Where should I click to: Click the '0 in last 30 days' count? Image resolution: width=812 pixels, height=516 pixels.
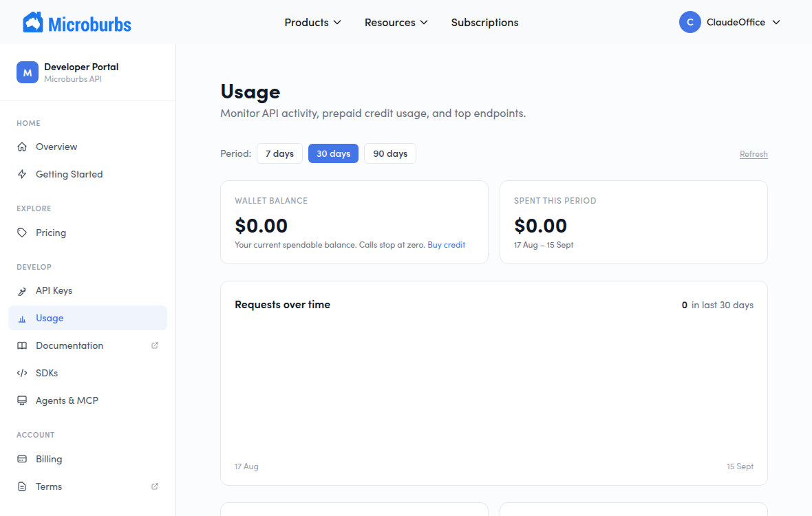click(x=717, y=305)
